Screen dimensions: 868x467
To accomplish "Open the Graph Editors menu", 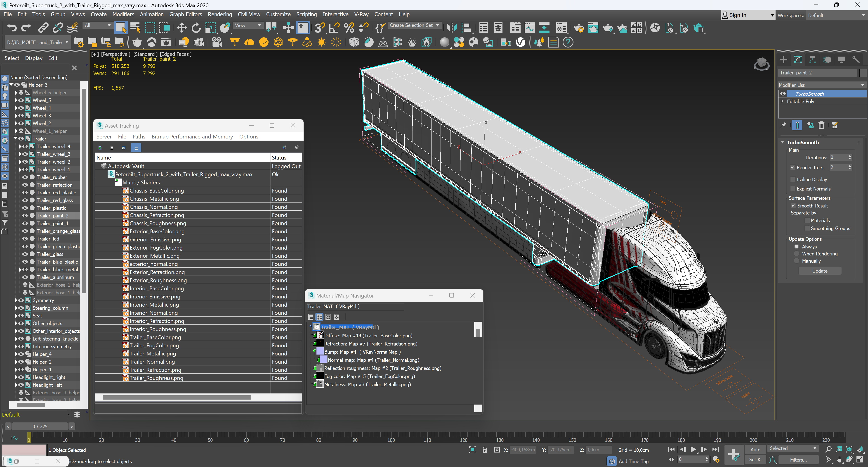I will pyautogui.click(x=186, y=14).
